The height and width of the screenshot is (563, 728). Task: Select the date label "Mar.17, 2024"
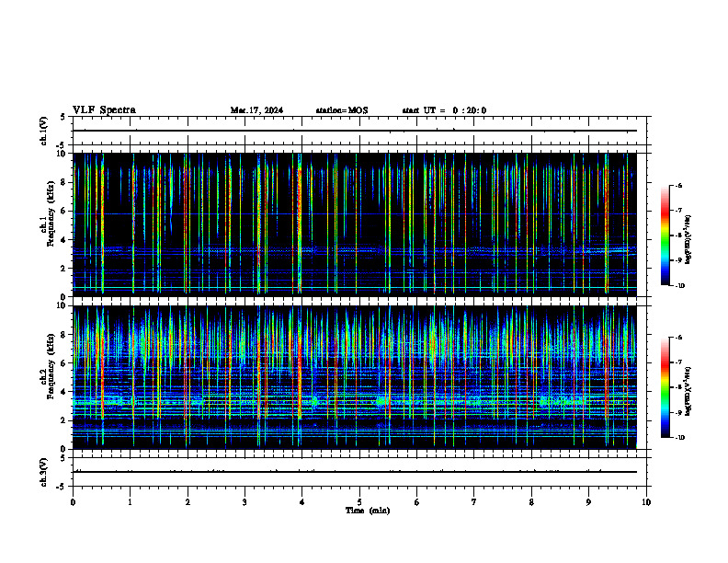coord(256,110)
